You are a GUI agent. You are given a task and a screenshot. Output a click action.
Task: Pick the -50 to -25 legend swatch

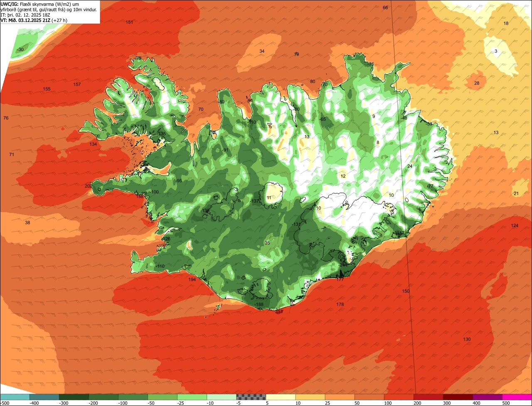[x=163, y=397]
